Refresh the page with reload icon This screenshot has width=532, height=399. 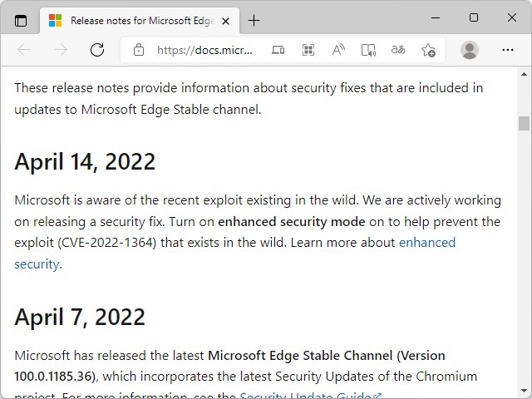tap(97, 50)
